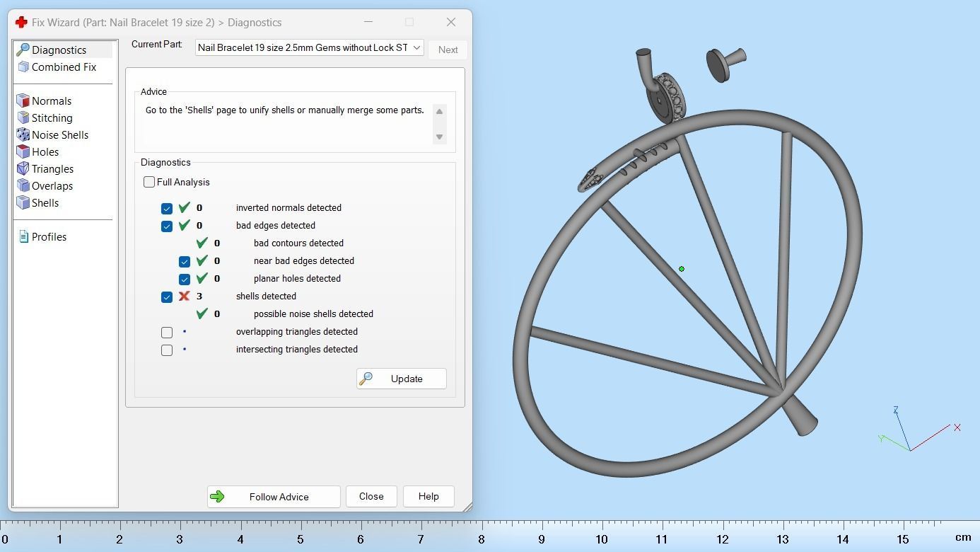Click the Noise Shells page icon
The image size is (980, 552).
[x=23, y=134]
